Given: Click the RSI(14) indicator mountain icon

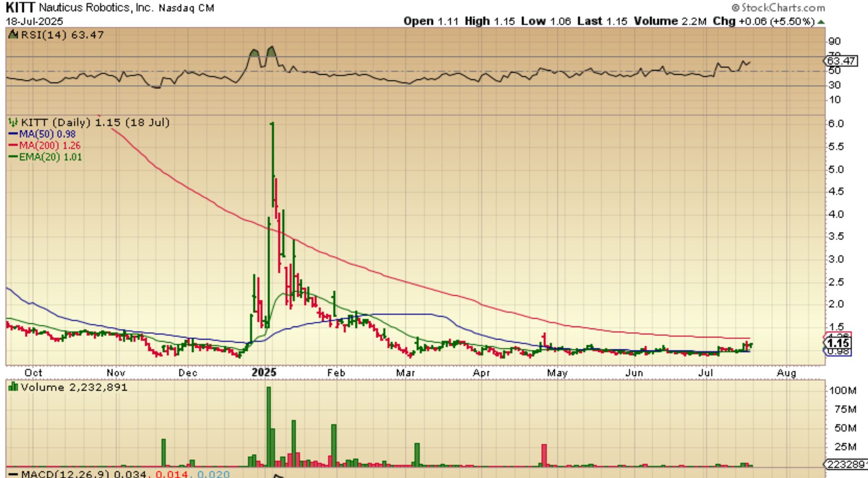Looking at the screenshot, I should [13, 34].
